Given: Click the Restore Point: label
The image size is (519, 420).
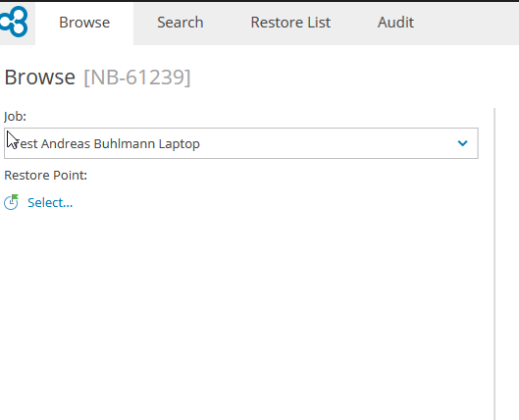Looking at the screenshot, I should tap(46, 175).
